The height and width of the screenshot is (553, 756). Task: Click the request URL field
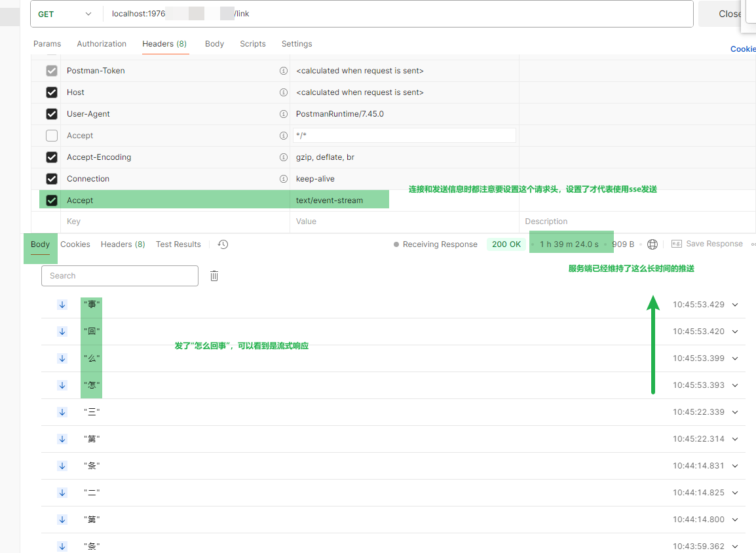(398, 14)
